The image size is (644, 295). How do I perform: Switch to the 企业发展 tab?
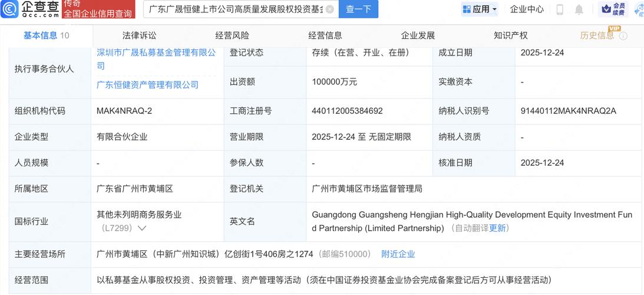pyautogui.click(x=418, y=35)
